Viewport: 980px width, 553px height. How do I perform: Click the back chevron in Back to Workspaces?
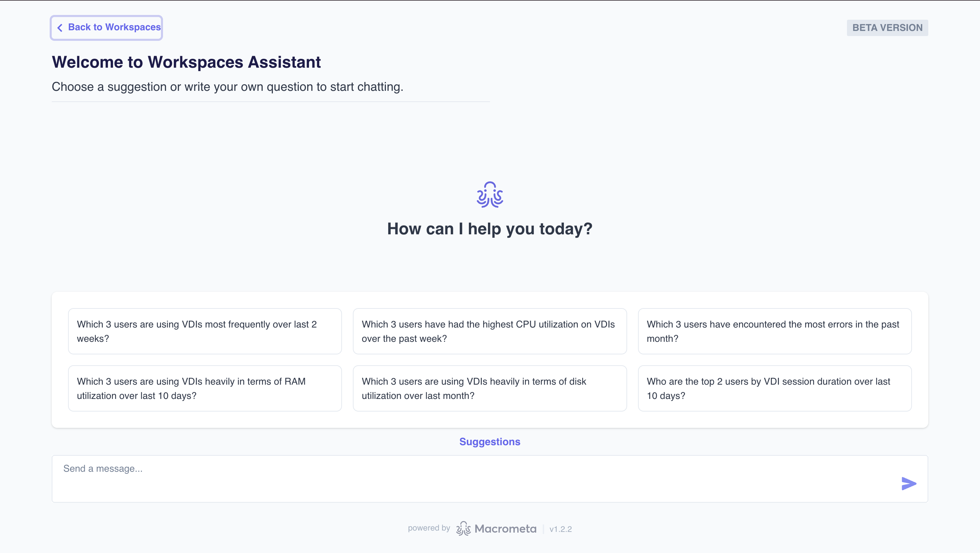pos(60,28)
